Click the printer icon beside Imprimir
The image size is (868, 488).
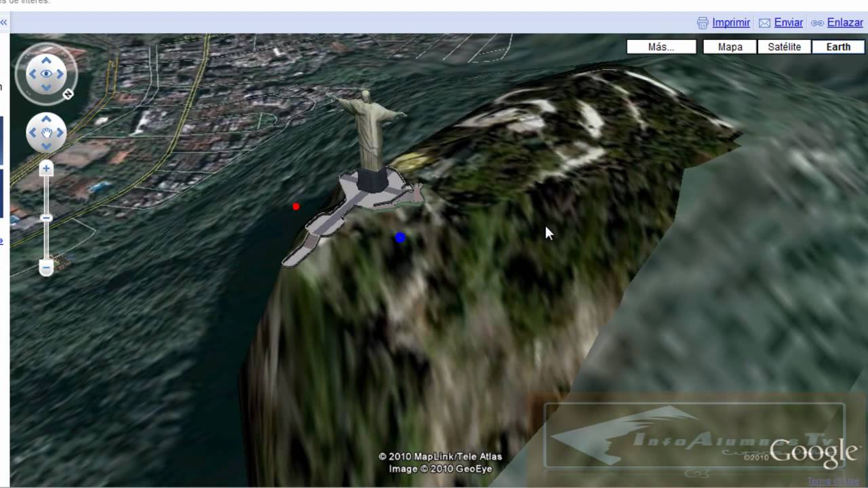tap(703, 23)
